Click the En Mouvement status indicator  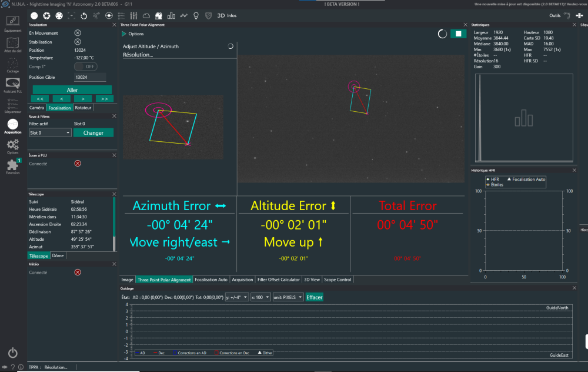[x=78, y=33]
